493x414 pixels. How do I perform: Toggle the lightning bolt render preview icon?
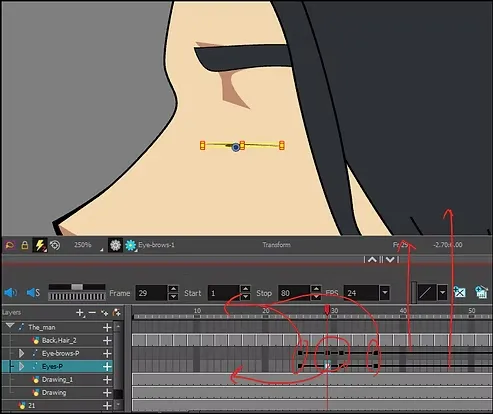point(40,245)
